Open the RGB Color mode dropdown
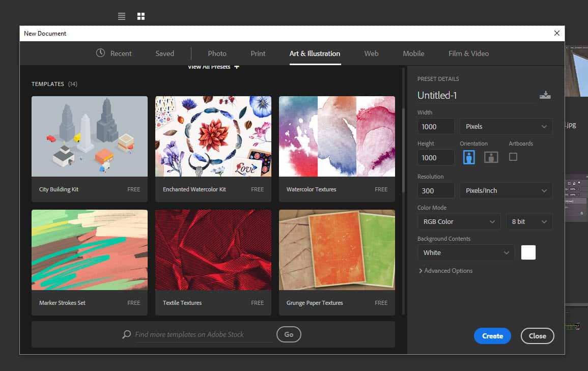The image size is (588, 371). point(459,221)
